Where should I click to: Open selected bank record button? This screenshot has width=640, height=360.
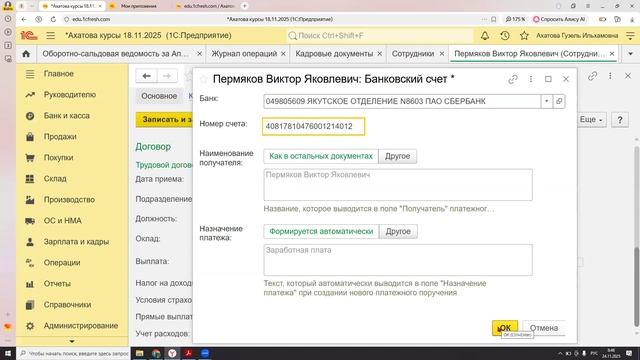click(x=559, y=101)
